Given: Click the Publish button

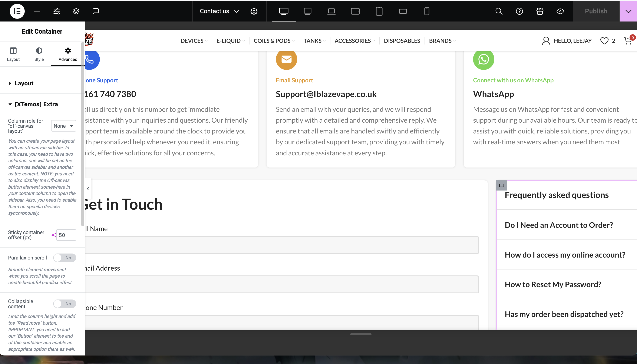Looking at the screenshot, I should [x=596, y=11].
